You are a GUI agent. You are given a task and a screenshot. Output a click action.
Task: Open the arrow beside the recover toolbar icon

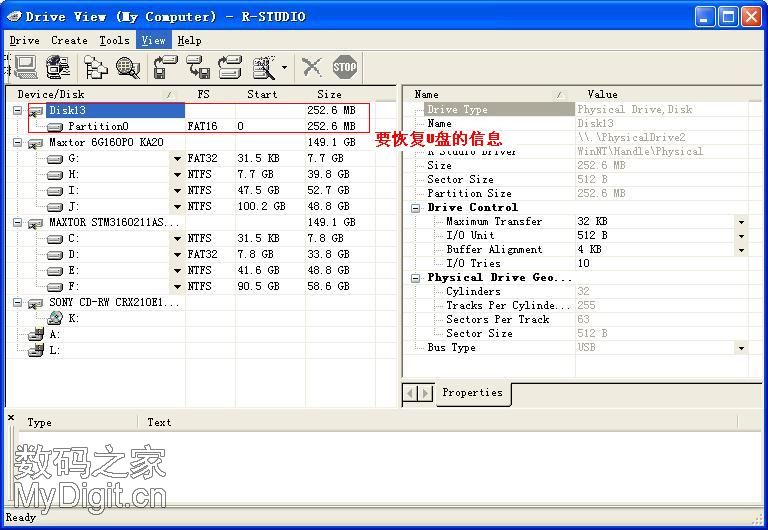pos(285,67)
